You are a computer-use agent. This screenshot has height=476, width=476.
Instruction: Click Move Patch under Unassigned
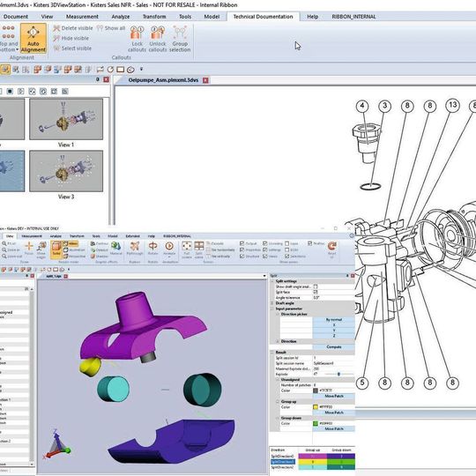click(333, 396)
